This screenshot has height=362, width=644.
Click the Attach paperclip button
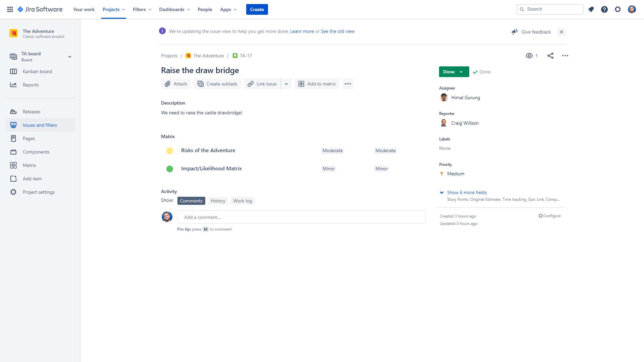coord(176,84)
